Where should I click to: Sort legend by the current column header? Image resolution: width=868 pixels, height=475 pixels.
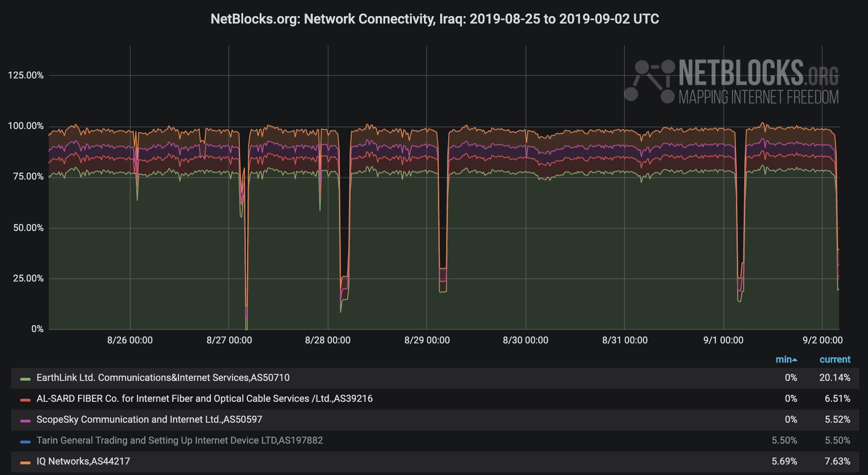pyautogui.click(x=835, y=360)
